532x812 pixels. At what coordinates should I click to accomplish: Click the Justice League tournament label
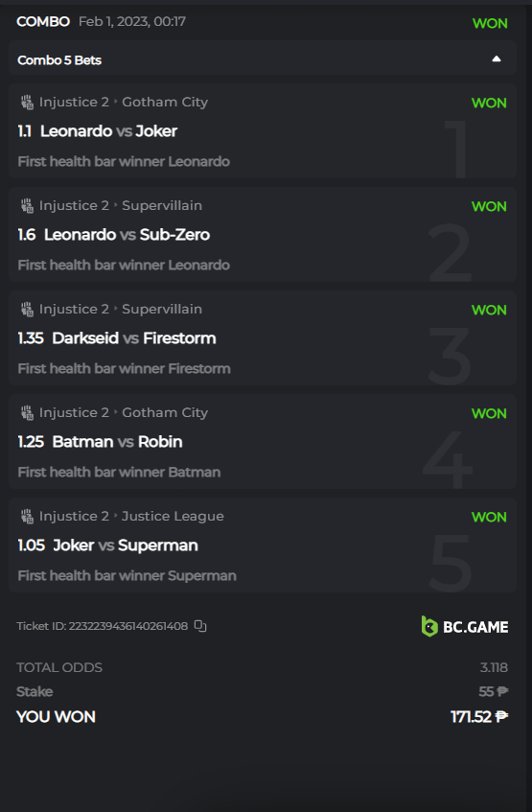click(x=173, y=517)
